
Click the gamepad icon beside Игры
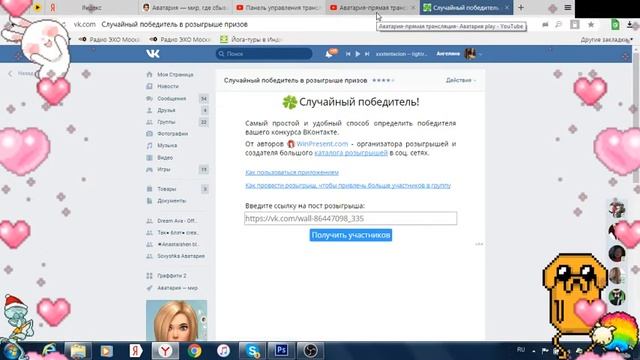click(149, 169)
